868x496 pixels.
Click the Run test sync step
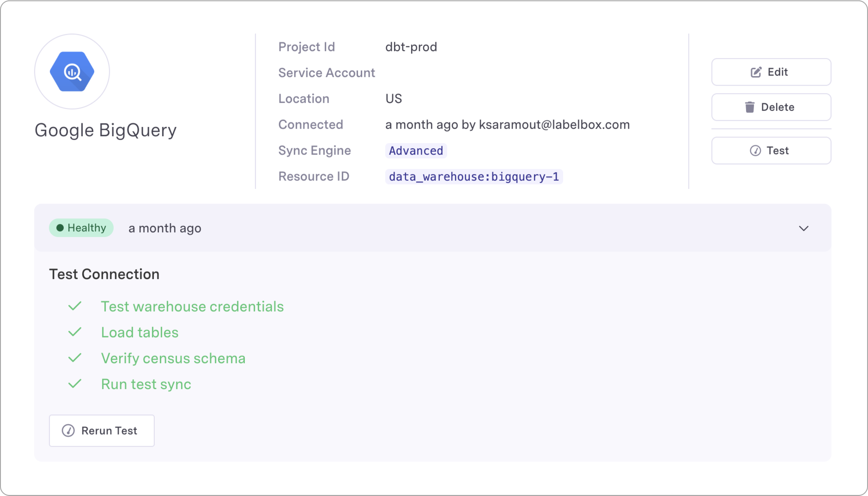click(146, 384)
